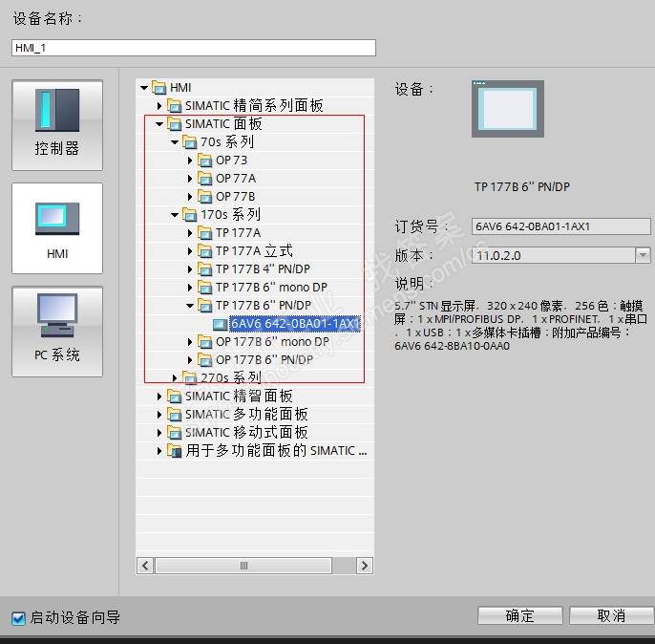The width and height of the screenshot is (655, 644).
Task: Click the OP 77B folder icon
Action: 204,197
